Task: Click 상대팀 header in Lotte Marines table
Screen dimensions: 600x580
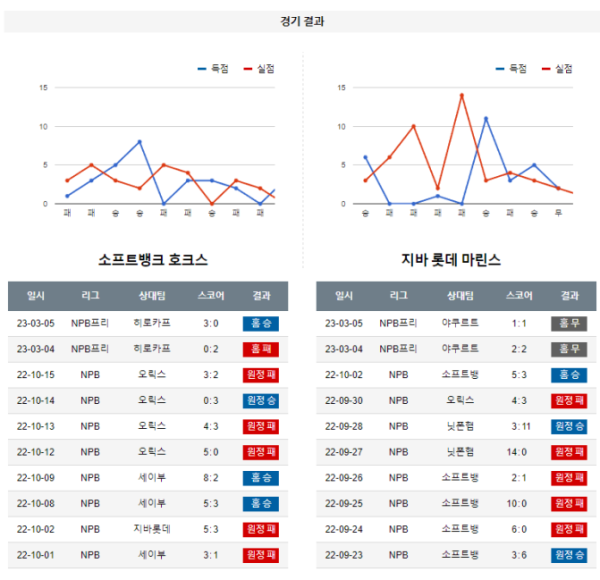Action: point(460,296)
